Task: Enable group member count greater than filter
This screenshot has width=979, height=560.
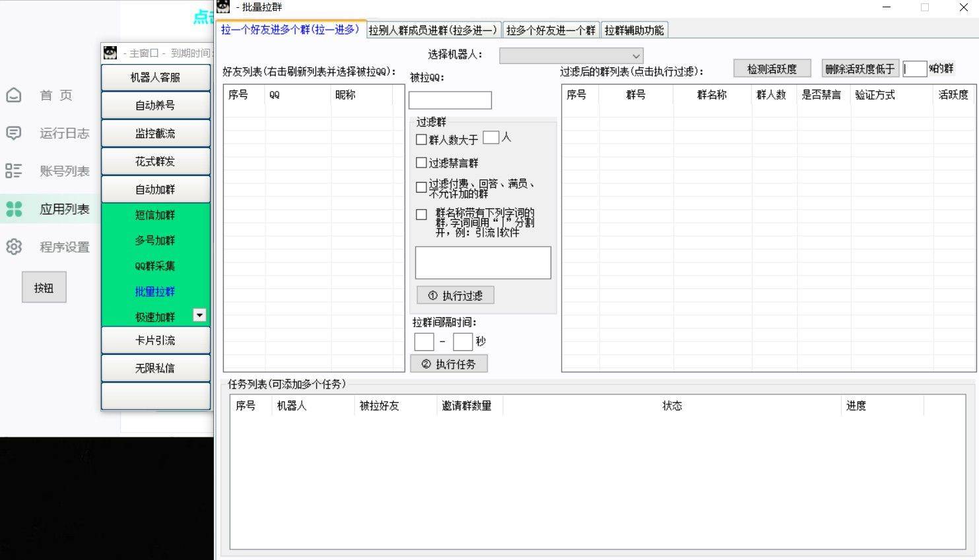Action: point(421,140)
